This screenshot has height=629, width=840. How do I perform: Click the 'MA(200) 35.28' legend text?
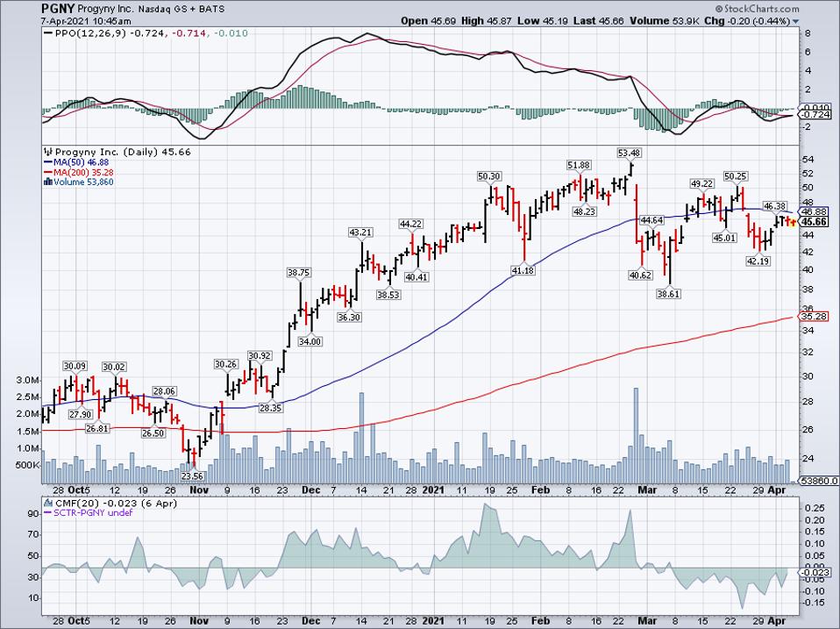click(83, 173)
